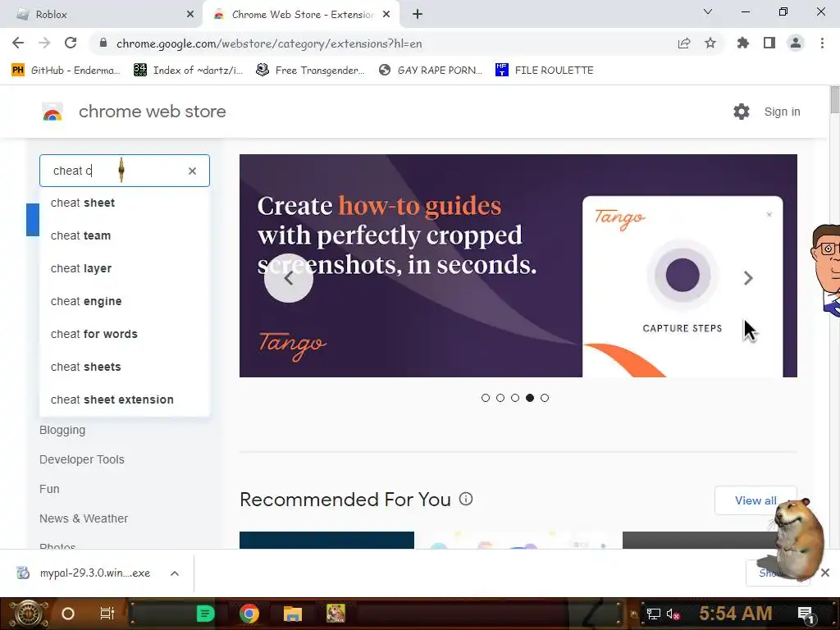Unmute the speaker in system tray

click(x=673, y=614)
